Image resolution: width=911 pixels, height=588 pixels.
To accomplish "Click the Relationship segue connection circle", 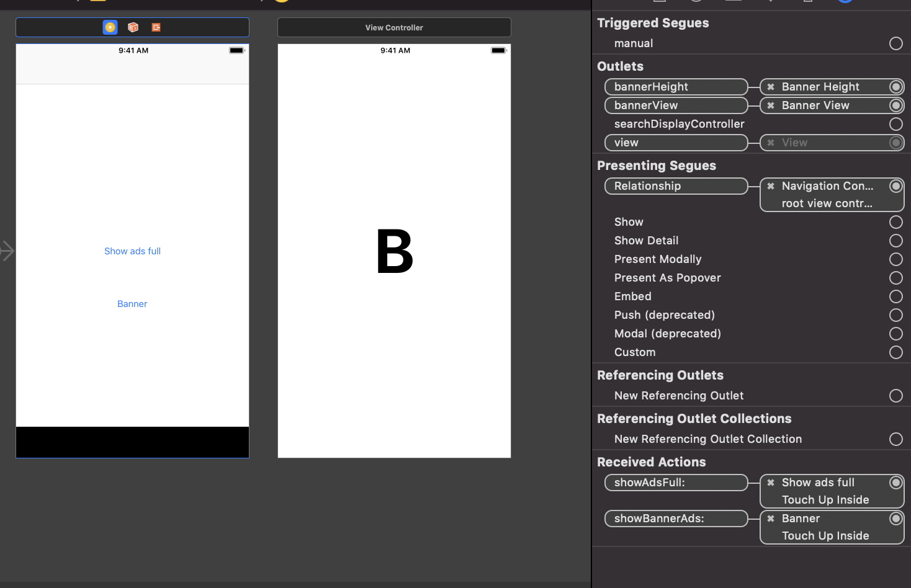I will (x=896, y=186).
